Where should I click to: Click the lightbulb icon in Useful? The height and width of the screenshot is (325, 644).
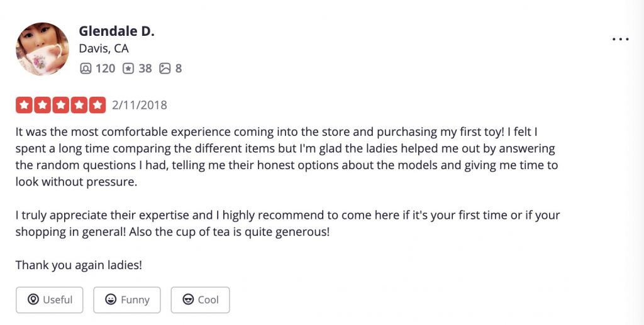point(33,300)
